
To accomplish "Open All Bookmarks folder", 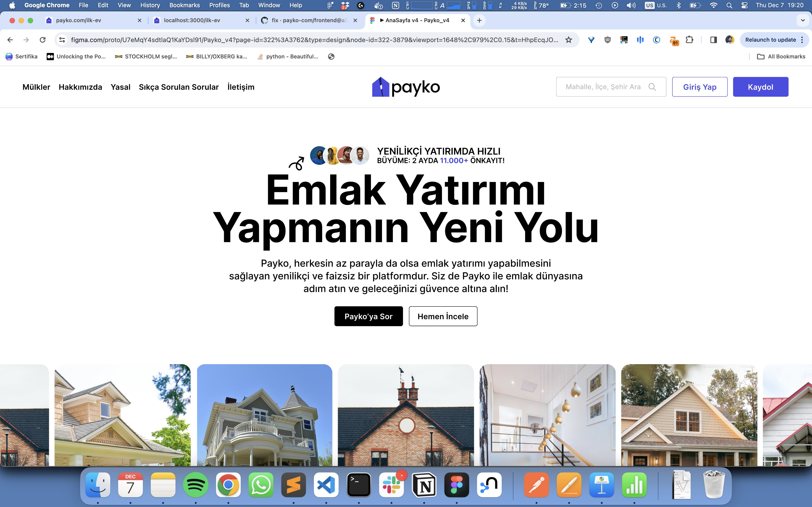I will [x=781, y=57].
